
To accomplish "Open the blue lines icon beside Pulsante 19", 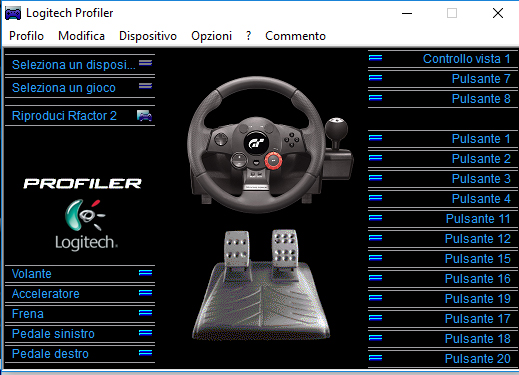I will [375, 298].
